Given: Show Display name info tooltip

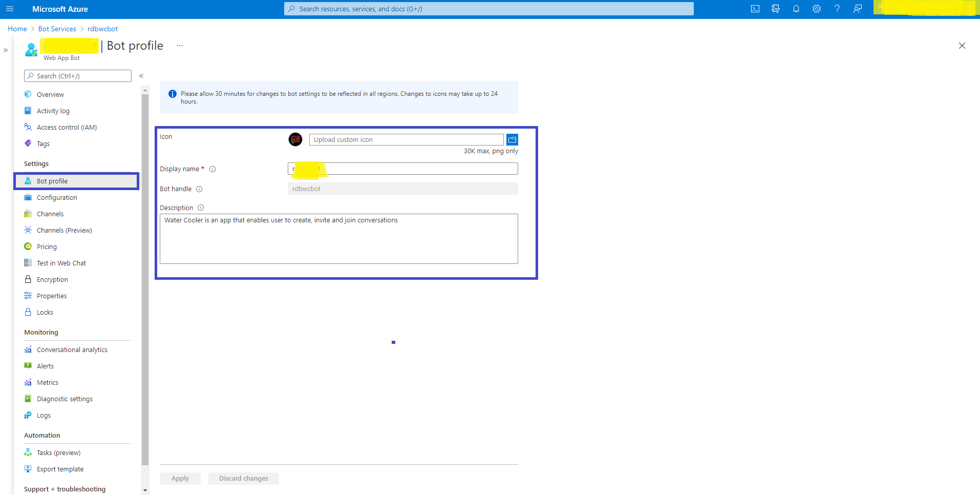Looking at the screenshot, I should (212, 169).
